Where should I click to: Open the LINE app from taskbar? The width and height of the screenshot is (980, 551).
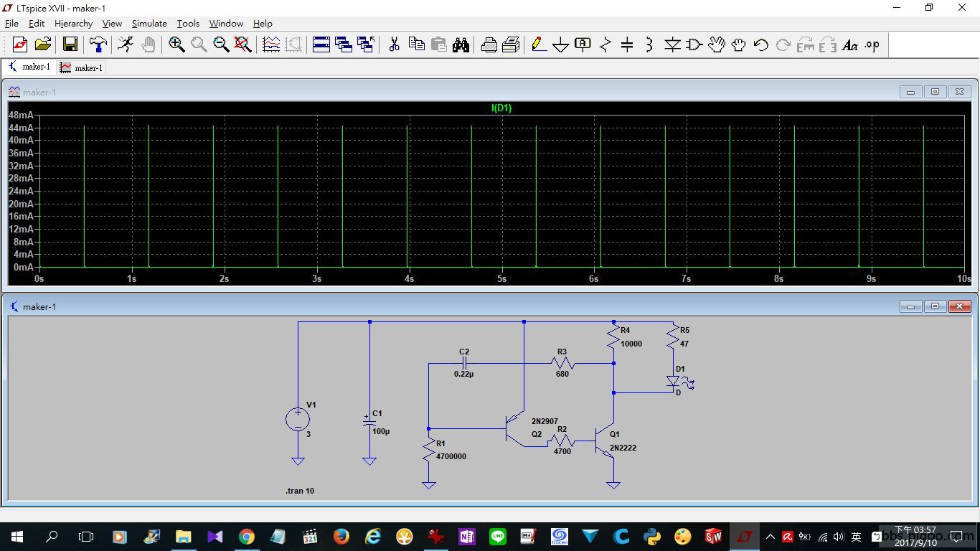coord(498,536)
